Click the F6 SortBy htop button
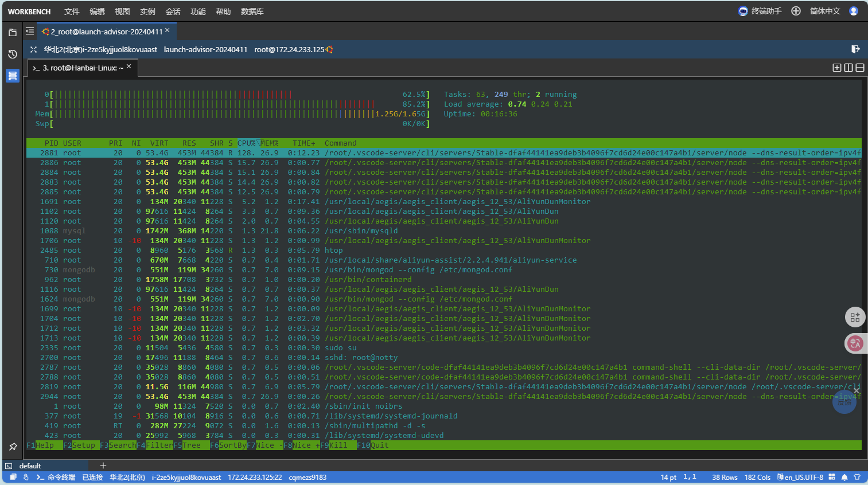Viewport: 868px width, 485px height. [x=228, y=445]
